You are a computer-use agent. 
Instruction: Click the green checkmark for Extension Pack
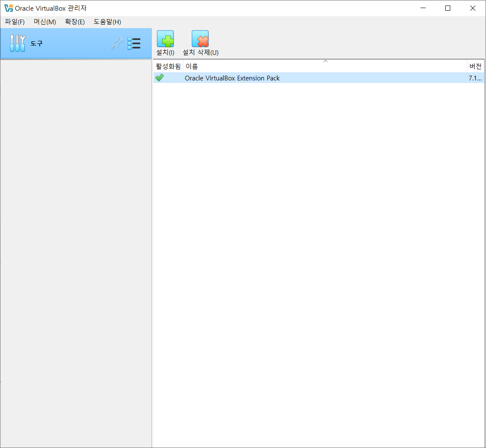tap(159, 77)
